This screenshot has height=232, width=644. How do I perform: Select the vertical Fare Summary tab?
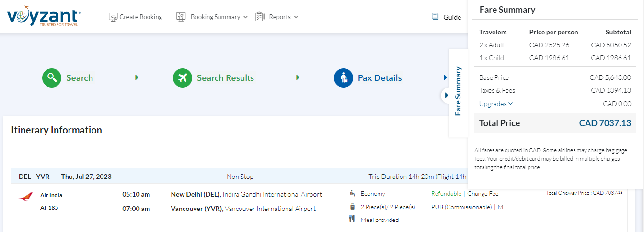click(458, 91)
